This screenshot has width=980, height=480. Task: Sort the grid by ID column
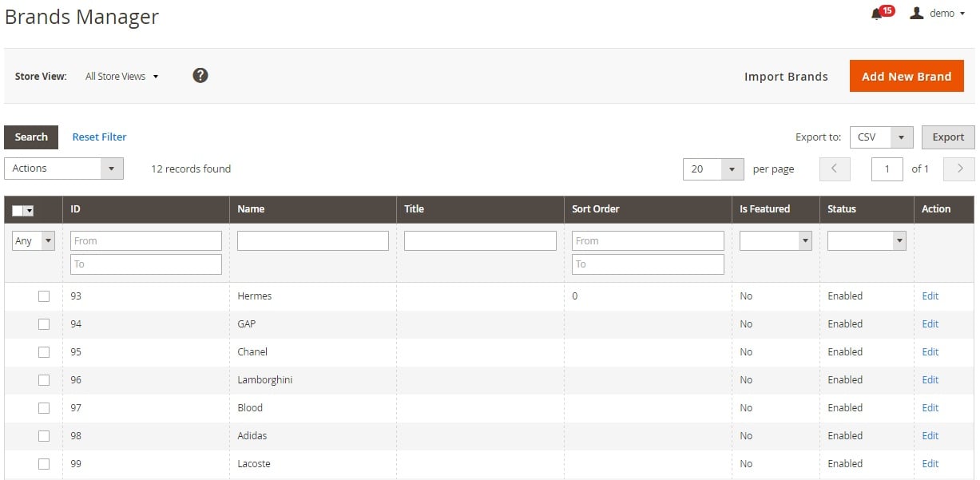(x=146, y=209)
